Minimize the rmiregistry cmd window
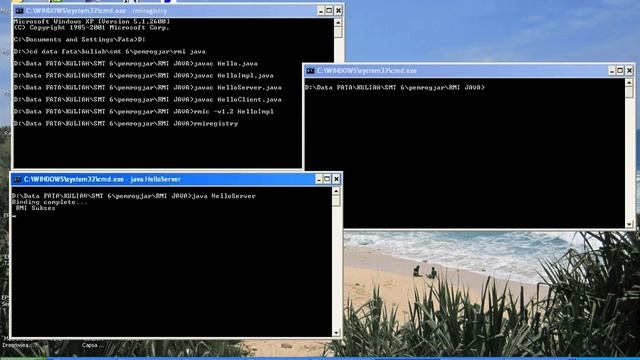 [x=321, y=11]
